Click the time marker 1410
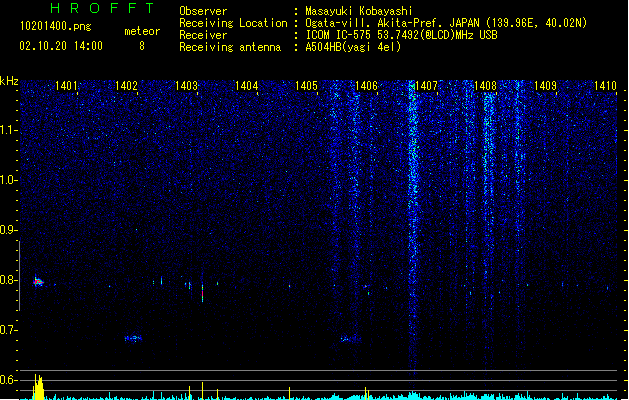This screenshot has height=400, width=629. click(x=605, y=86)
